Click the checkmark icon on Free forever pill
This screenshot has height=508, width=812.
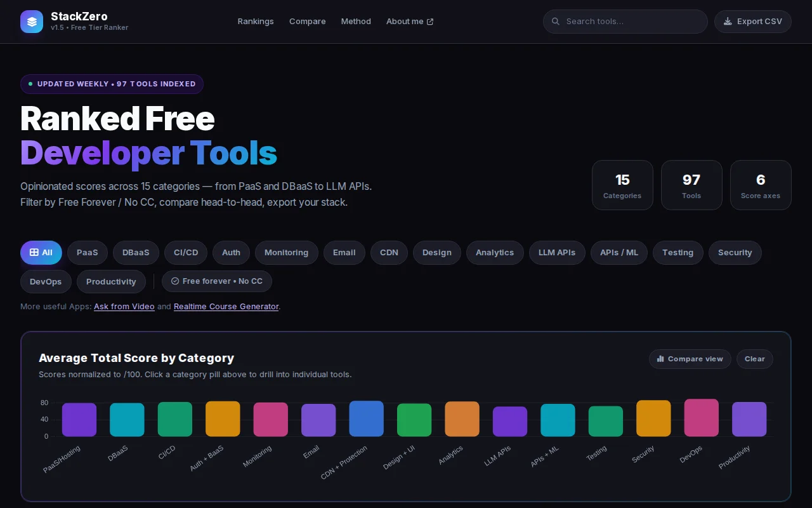pos(175,281)
